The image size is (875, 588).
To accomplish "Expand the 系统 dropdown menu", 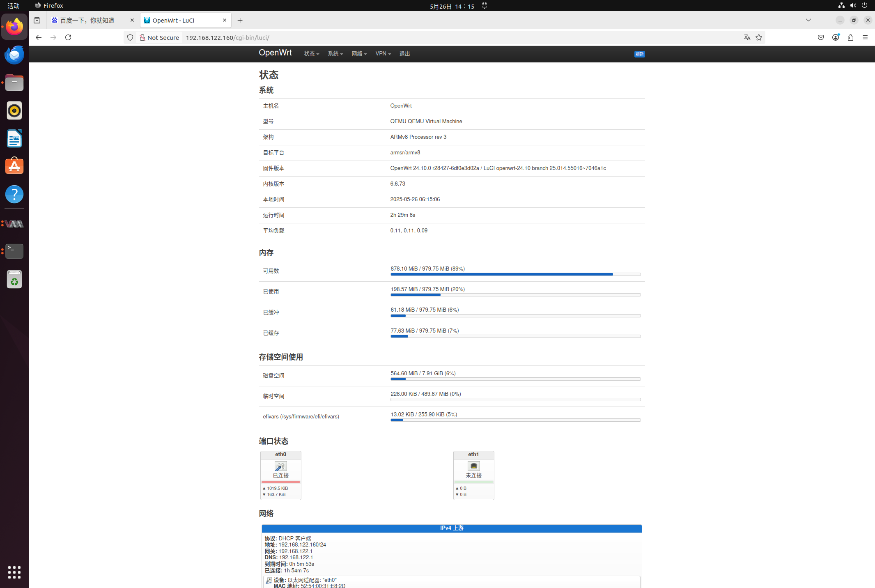I will coord(335,54).
